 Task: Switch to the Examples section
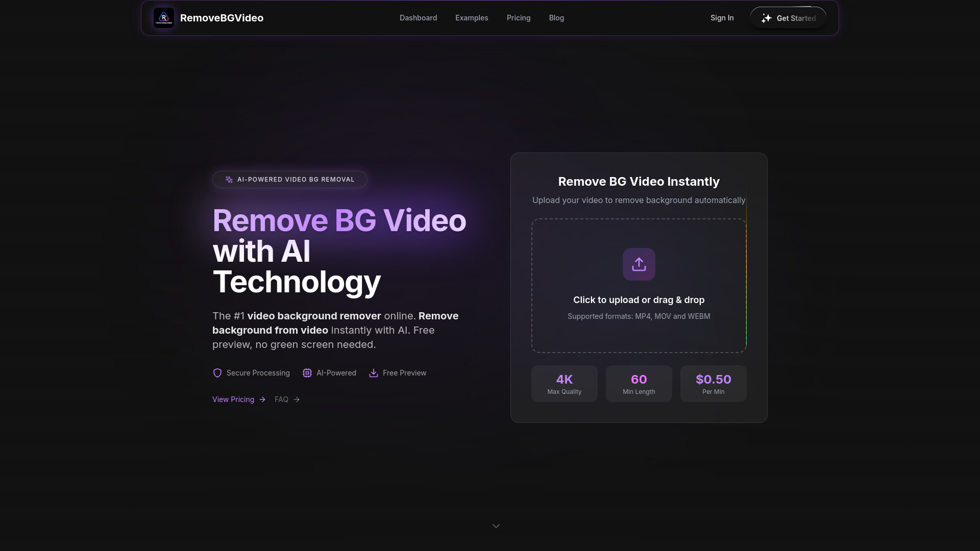tap(471, 17)
